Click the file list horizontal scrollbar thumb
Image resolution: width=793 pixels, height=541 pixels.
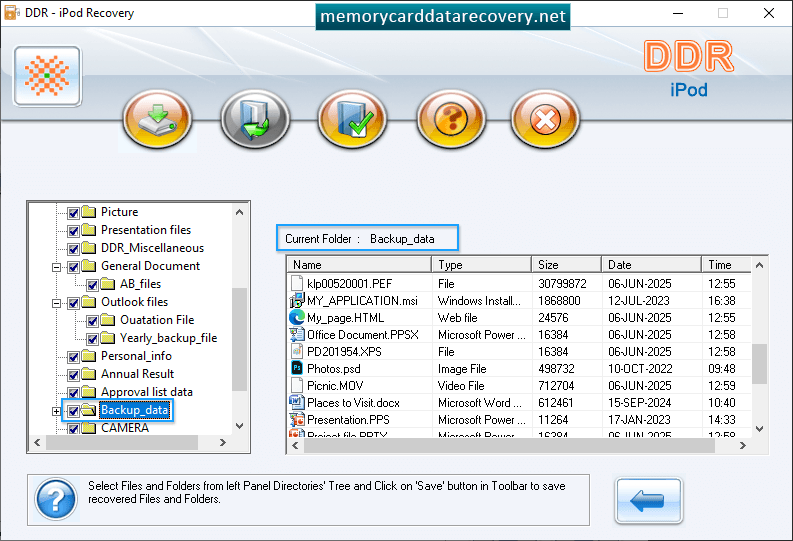tap(509, 445)
